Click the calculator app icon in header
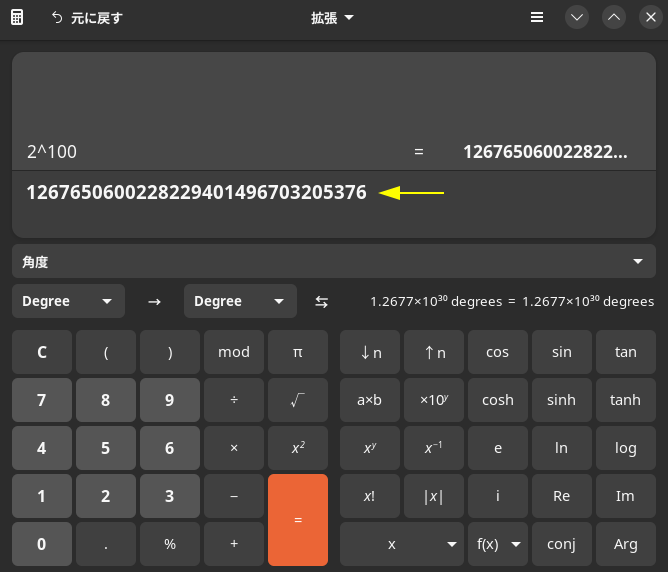Screen dimensions: 668x572 (17, 18)
